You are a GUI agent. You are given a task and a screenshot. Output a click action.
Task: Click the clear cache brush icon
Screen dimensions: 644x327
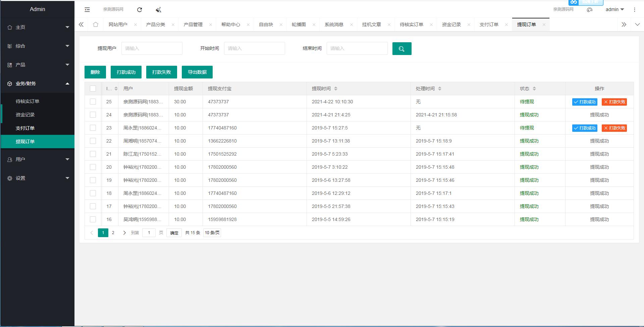(x=158, y=10)
